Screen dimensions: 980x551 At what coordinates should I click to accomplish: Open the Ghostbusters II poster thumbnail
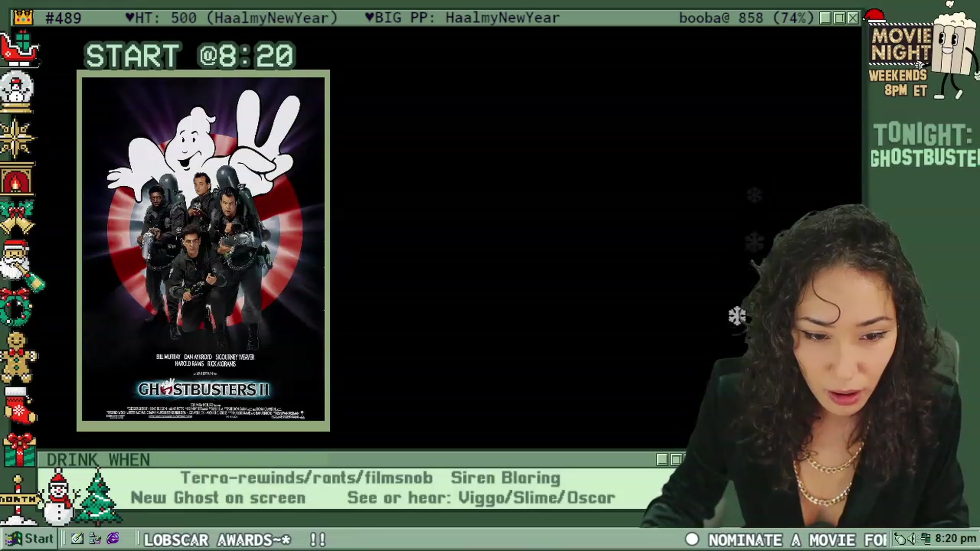pyautogui.click(x=203, y=250)
